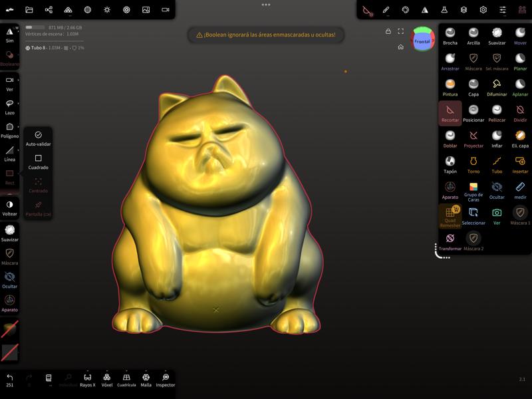Select the Quad Remesher tool
Viewport: 532px width, 399px height.
point(450,217)
